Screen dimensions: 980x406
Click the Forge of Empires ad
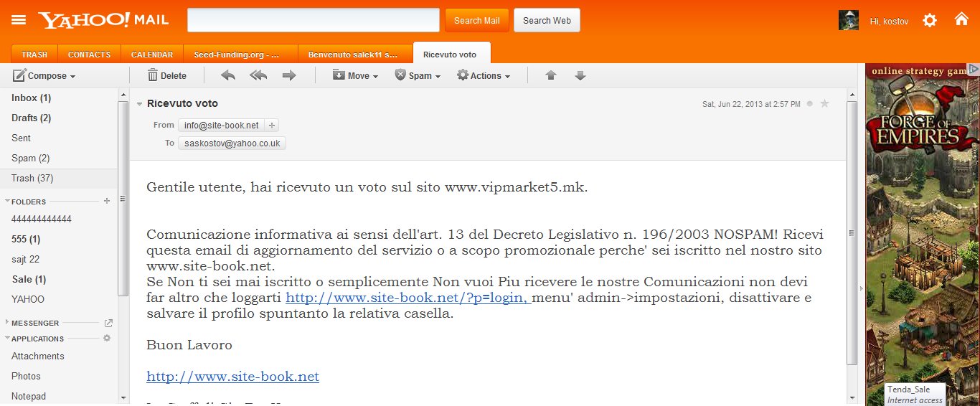[x=923, y=235]
